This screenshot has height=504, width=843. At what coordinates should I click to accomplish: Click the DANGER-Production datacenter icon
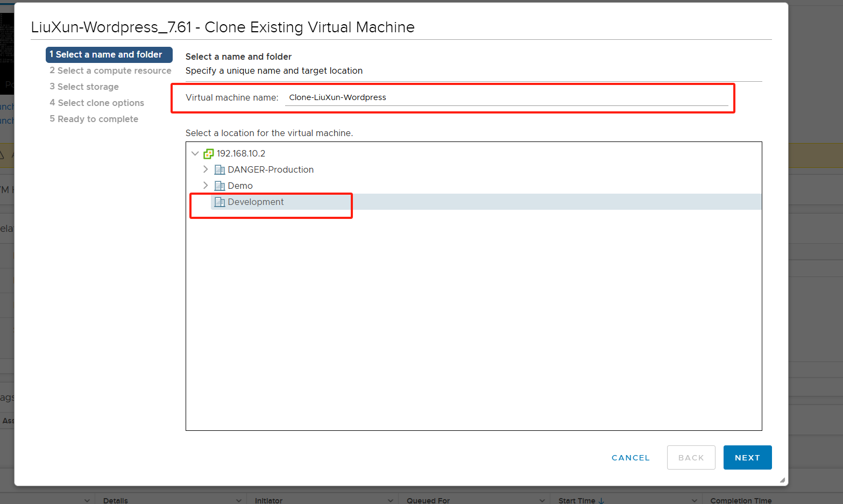click(219, 170)
